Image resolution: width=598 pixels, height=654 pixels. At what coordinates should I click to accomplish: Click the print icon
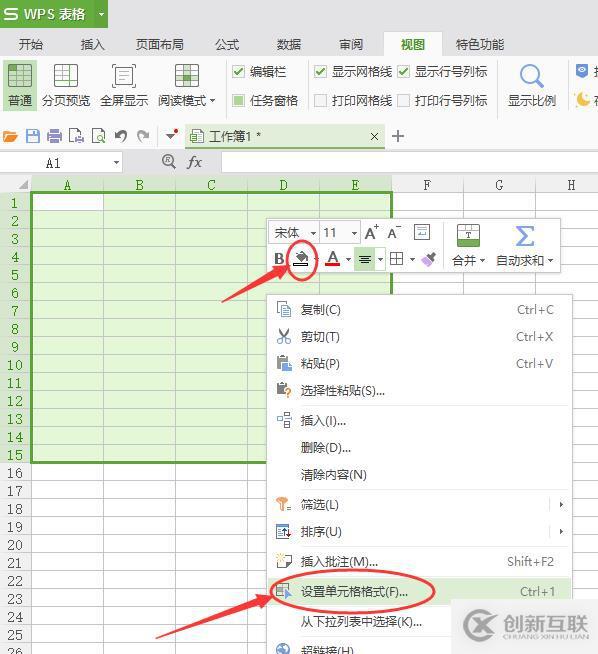[55, 136]
